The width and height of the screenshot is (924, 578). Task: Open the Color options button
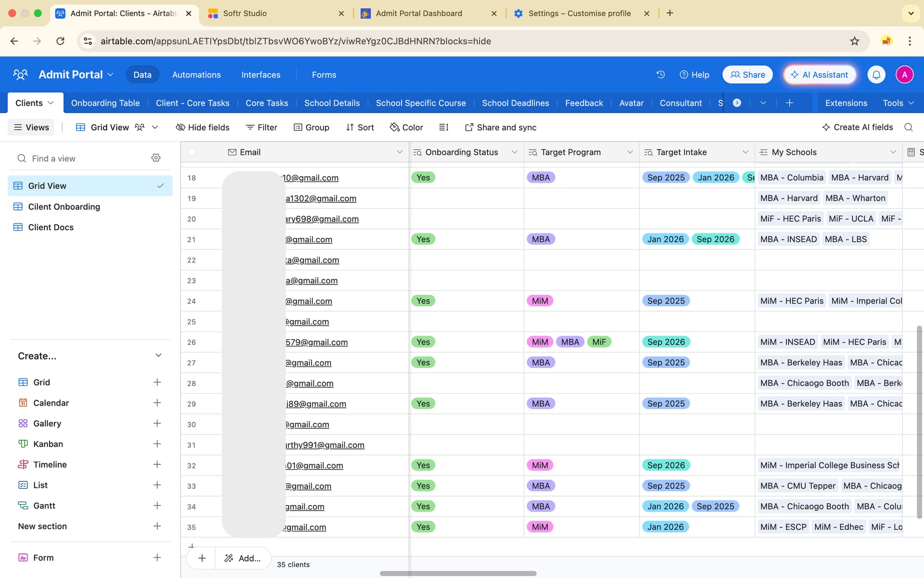click(x=406, y=127)
